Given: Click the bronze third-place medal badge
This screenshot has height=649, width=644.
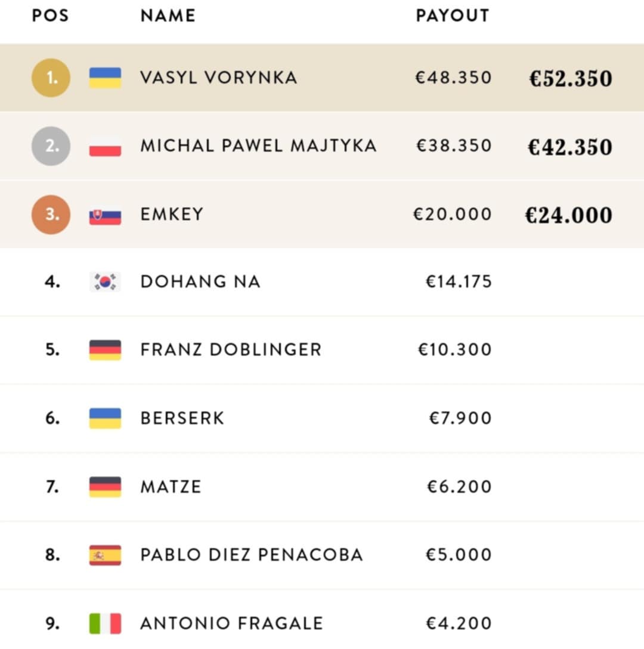Looking at the screenshot, I should coord(51,215).
